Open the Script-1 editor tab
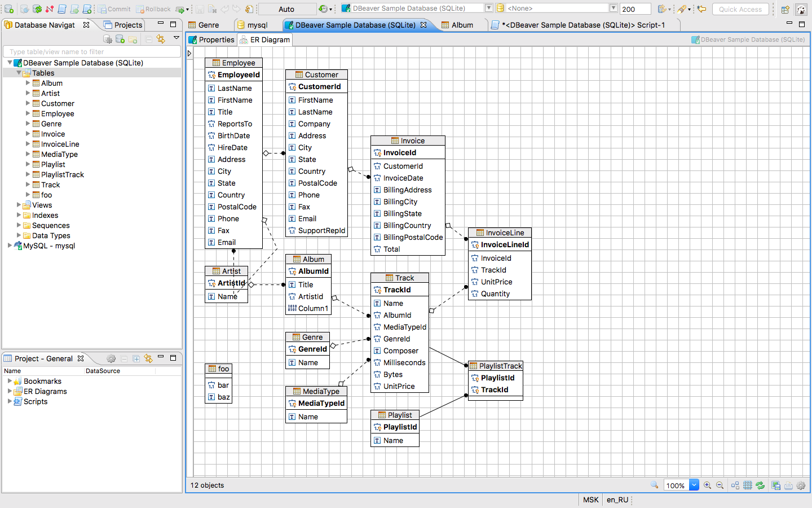The width and height of the screenshot is (812, 508). (582, 25)
